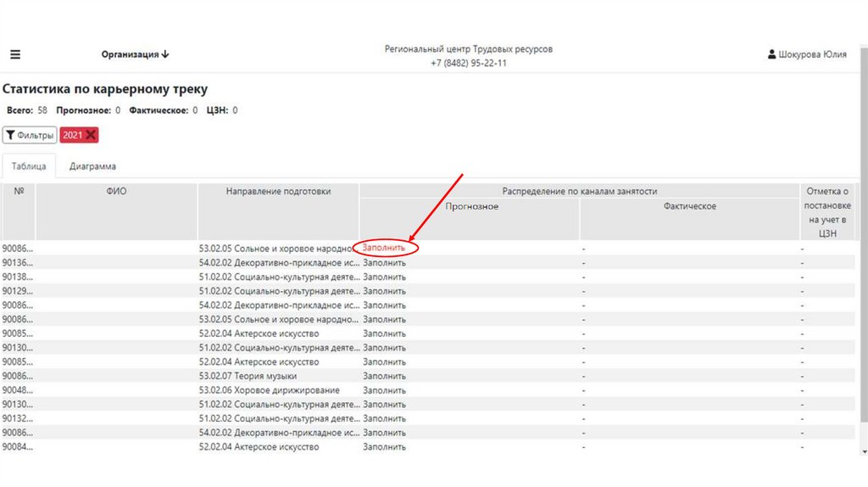Click the Фактическое: 0 summary counter

point(164,110)
